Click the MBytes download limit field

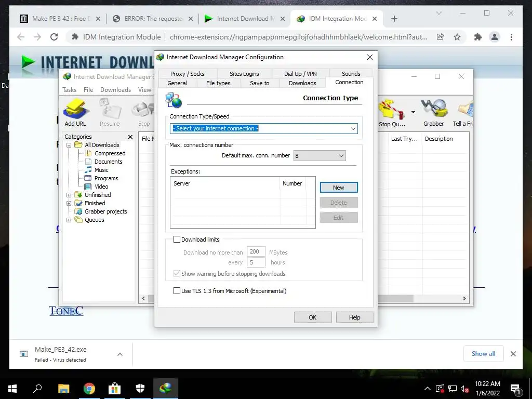tap(256, 252)
